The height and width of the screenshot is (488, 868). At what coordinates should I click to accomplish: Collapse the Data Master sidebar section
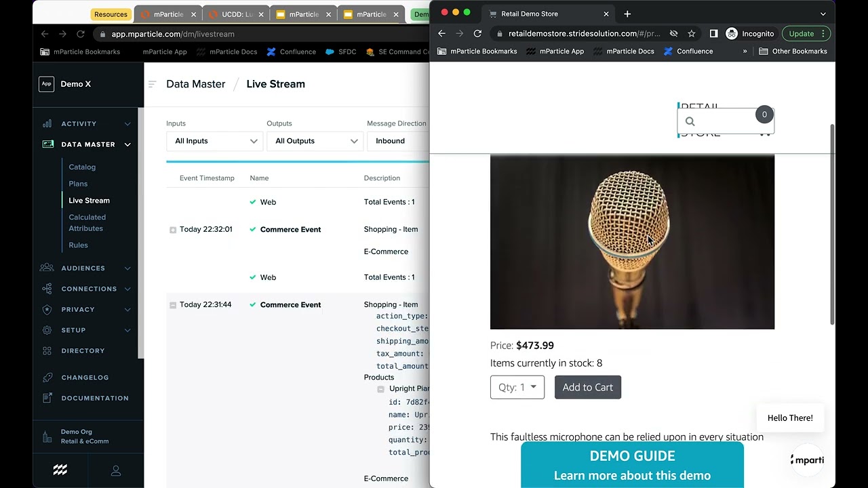tap(127, 144)
